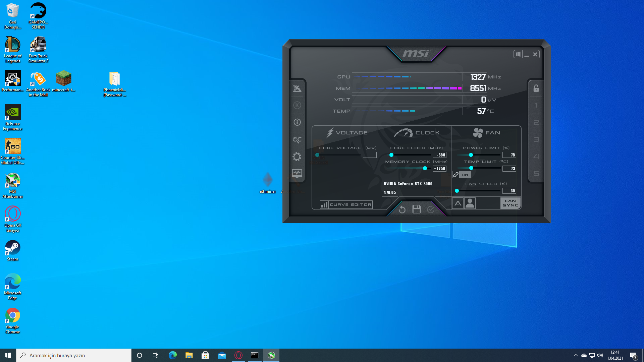Focus the Core Clock value field
644x362 pixels.
[x=439, y=155]
